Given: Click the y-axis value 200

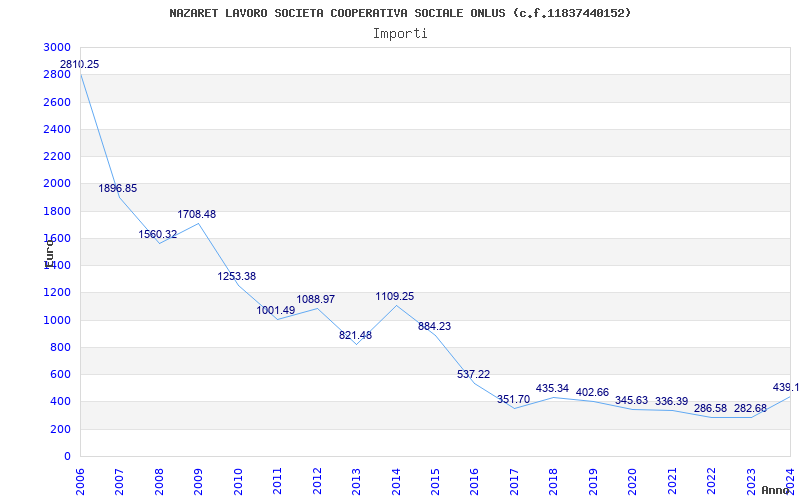Looking at the screenshot, I should click(60, 429).
